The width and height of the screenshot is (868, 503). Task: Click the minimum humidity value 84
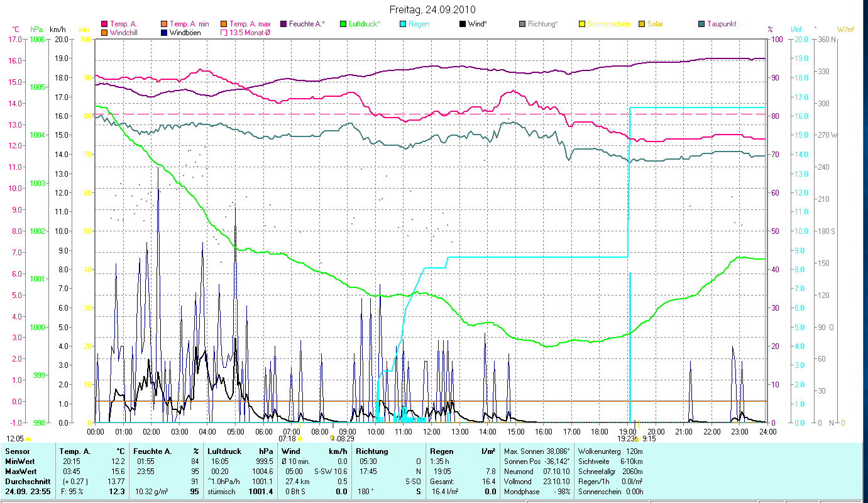point(195,462)
